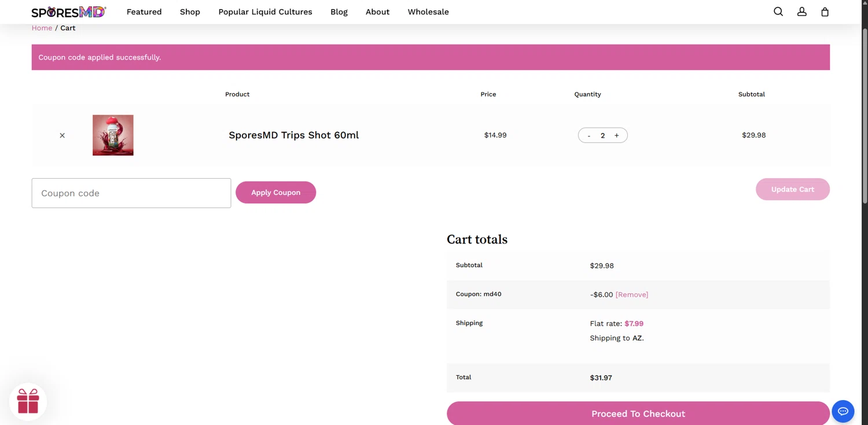The height and width of the screenshot is (425, 868).
Task: Focus the Coupon code input field
Action: coord(131,193)
